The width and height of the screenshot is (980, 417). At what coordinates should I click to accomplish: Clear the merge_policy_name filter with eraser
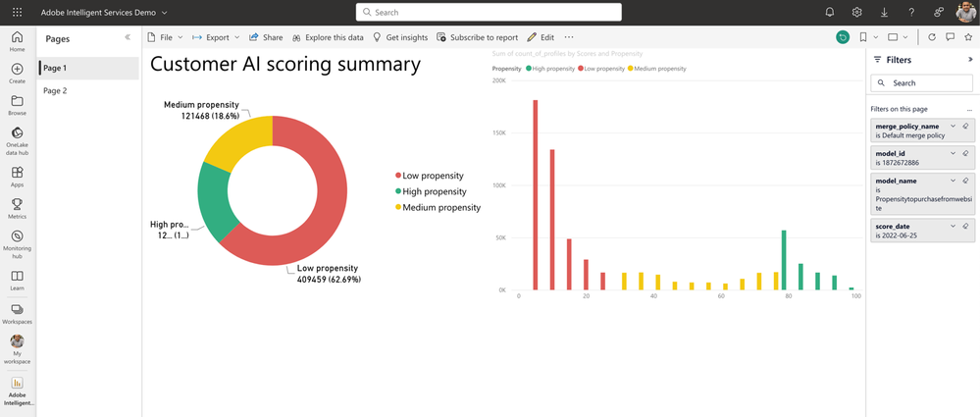pos(965,127)
